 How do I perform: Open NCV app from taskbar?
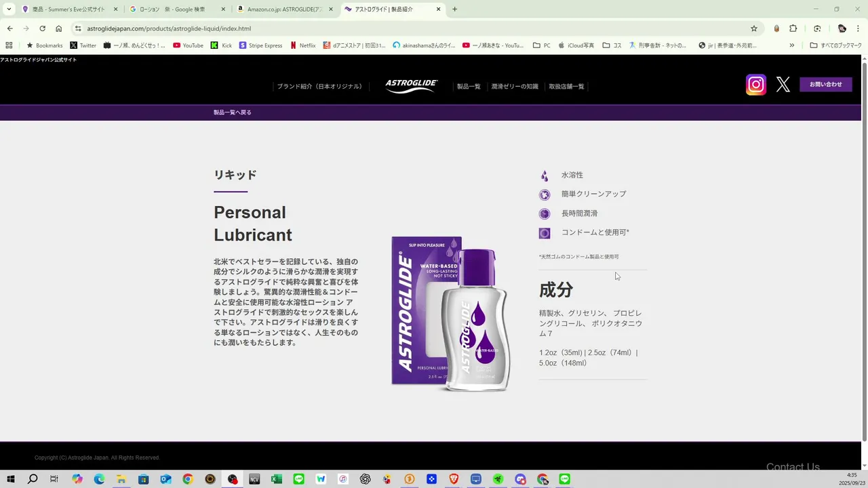(254, 479)
